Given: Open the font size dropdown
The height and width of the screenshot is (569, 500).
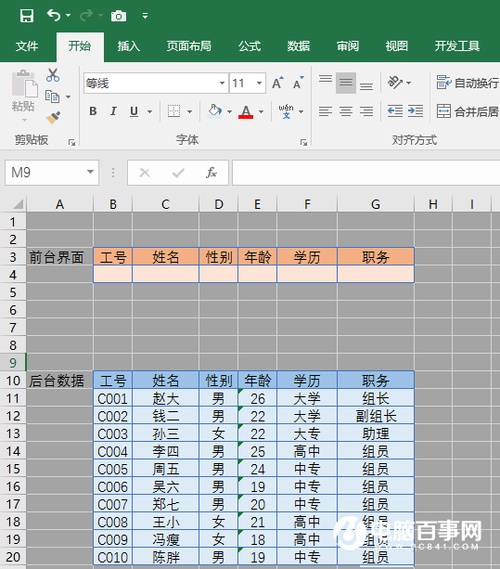Looking at the screenshot, I should point(259,83).
